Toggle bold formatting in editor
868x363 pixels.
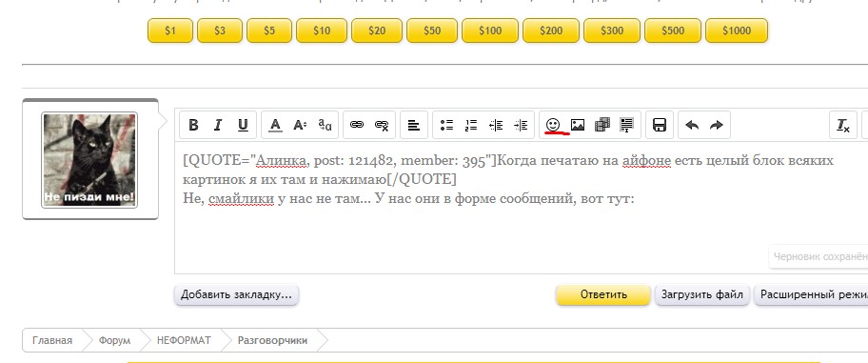pos(193,125)
